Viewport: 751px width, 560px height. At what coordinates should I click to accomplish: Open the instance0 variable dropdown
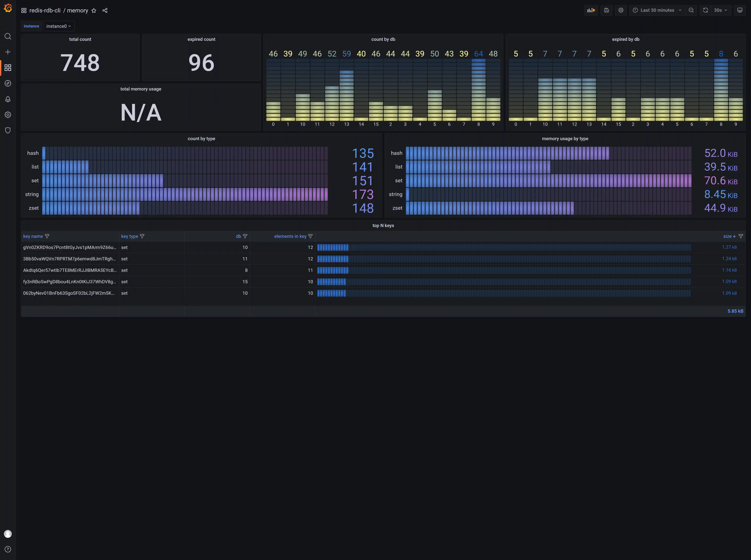tap(59, 26)
